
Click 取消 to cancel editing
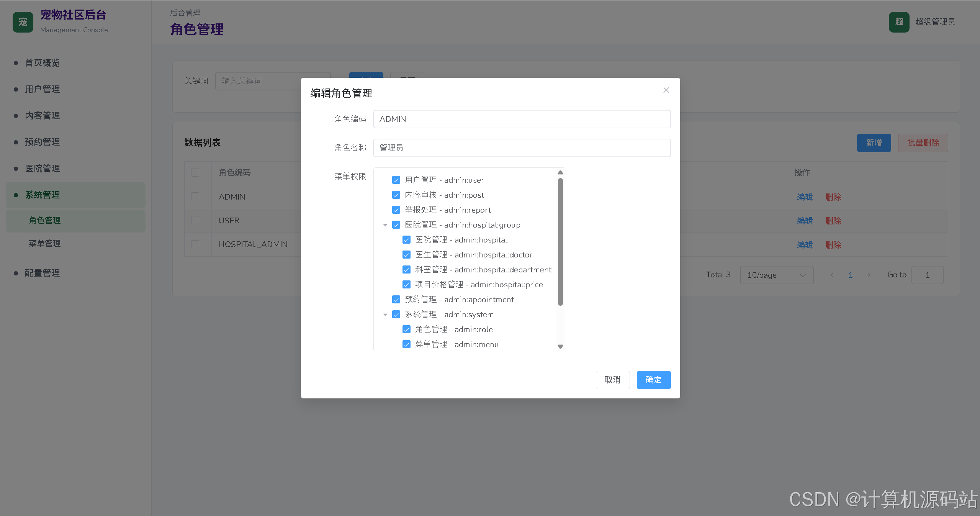(612, 380)
